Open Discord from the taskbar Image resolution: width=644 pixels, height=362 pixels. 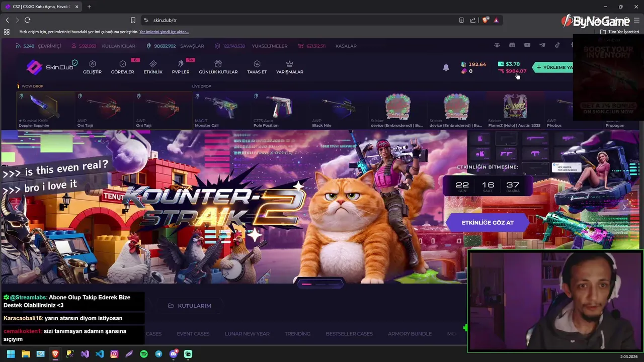coord(174,354)
